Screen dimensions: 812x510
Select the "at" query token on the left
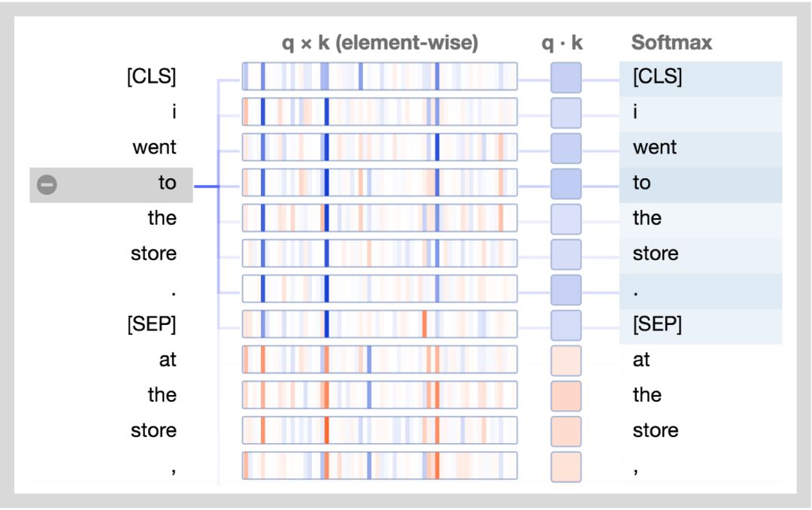pos(167,360)
